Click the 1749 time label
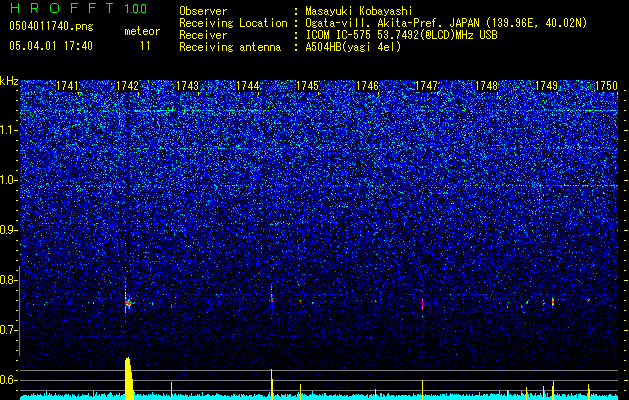Viewport: 629px width, 400px height. coord(546,86)
